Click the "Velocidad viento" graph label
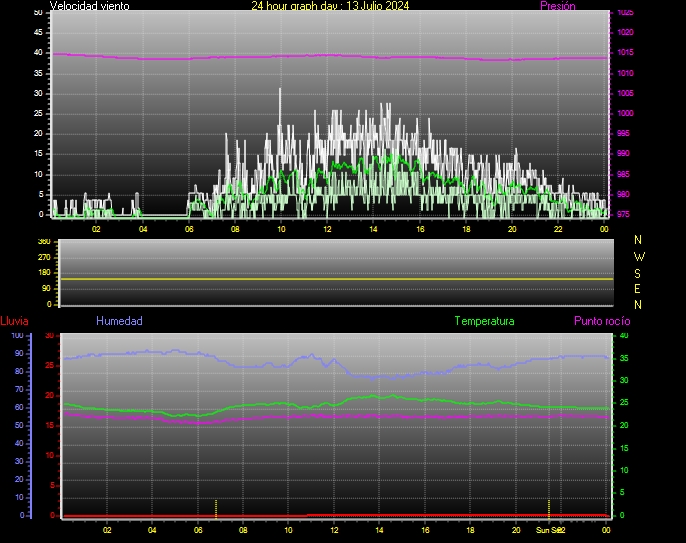Viewport: 686px width, 543px height. (90, 6)
